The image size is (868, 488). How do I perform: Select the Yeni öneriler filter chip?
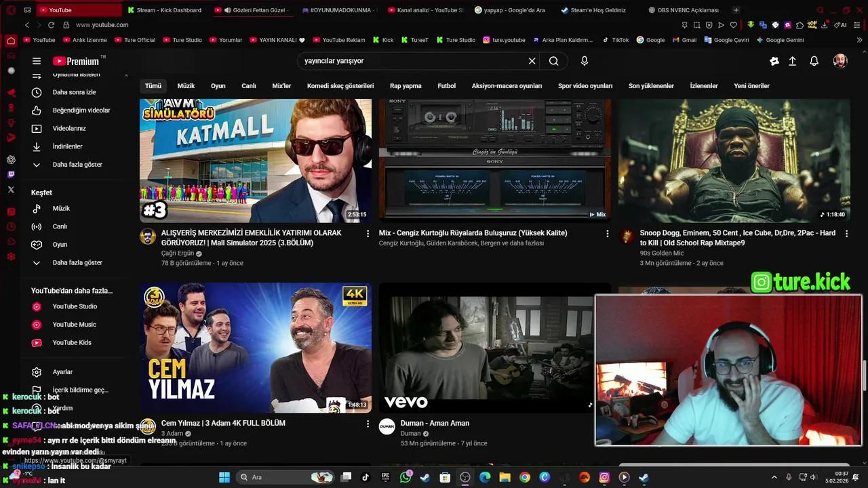point(751,86)
